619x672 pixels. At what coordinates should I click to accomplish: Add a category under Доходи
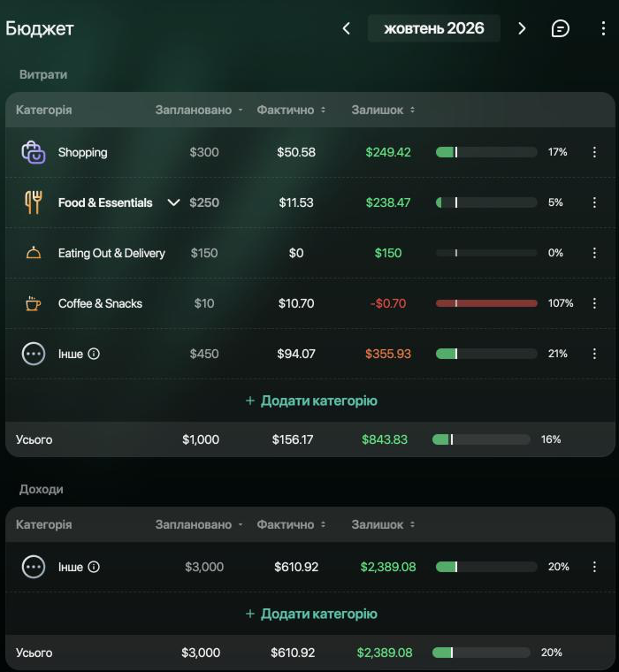[311, 614]
